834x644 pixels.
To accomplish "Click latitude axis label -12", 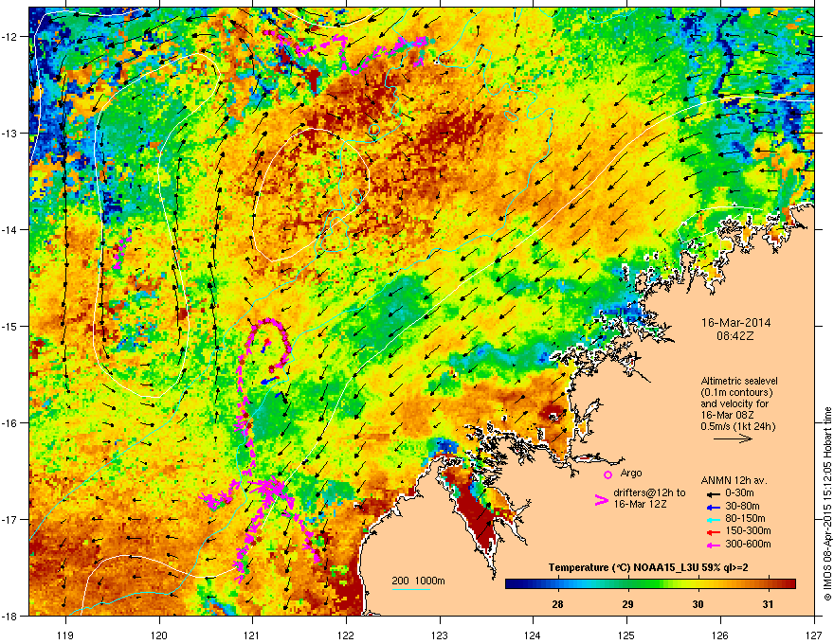I will point(9,36).
